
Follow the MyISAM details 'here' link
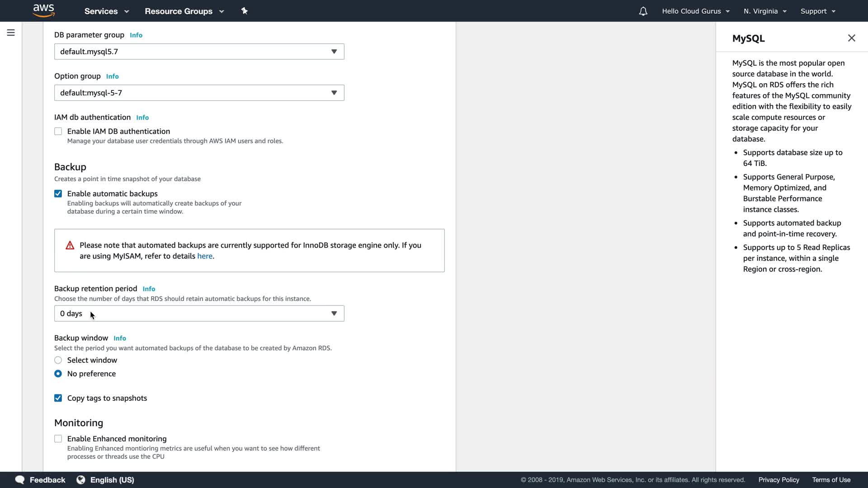(x=204, y=256)
